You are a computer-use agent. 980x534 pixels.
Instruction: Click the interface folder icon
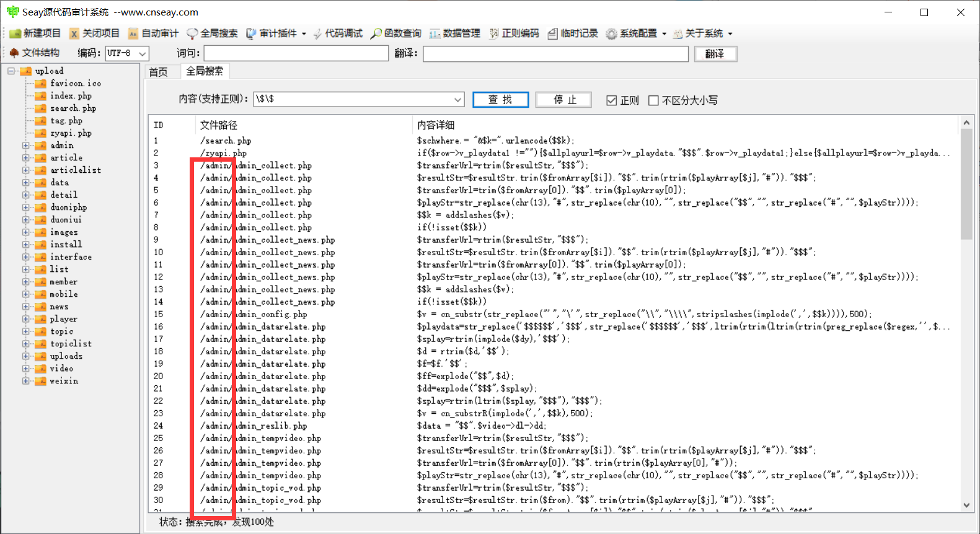(x=41, y=257)
